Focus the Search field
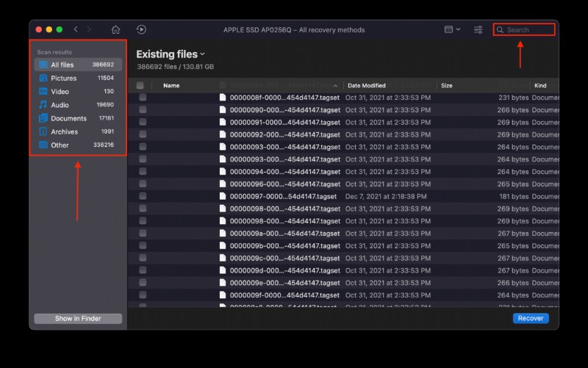588x368 pixels. point(524,29)
